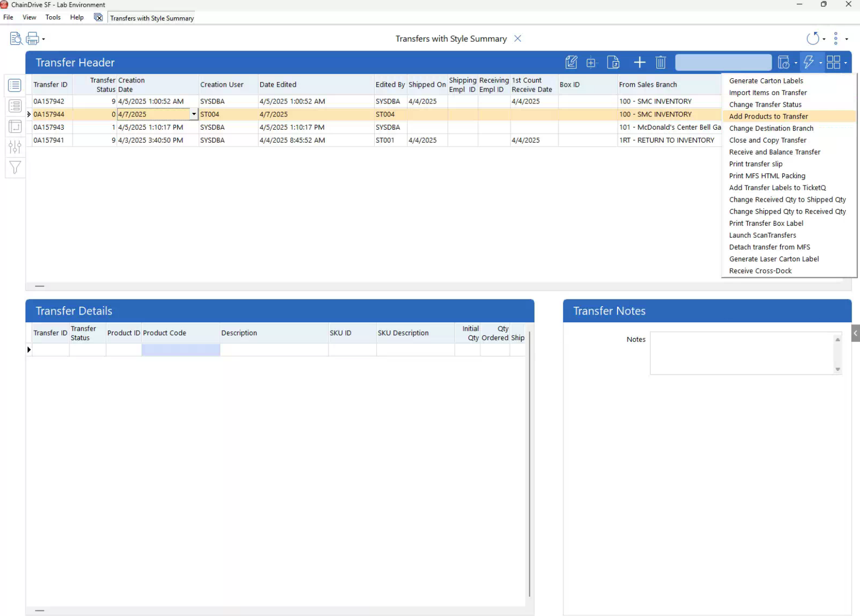Select Print MFS HTML Packing
Screen dimensions: 860x616
point(767,176)
